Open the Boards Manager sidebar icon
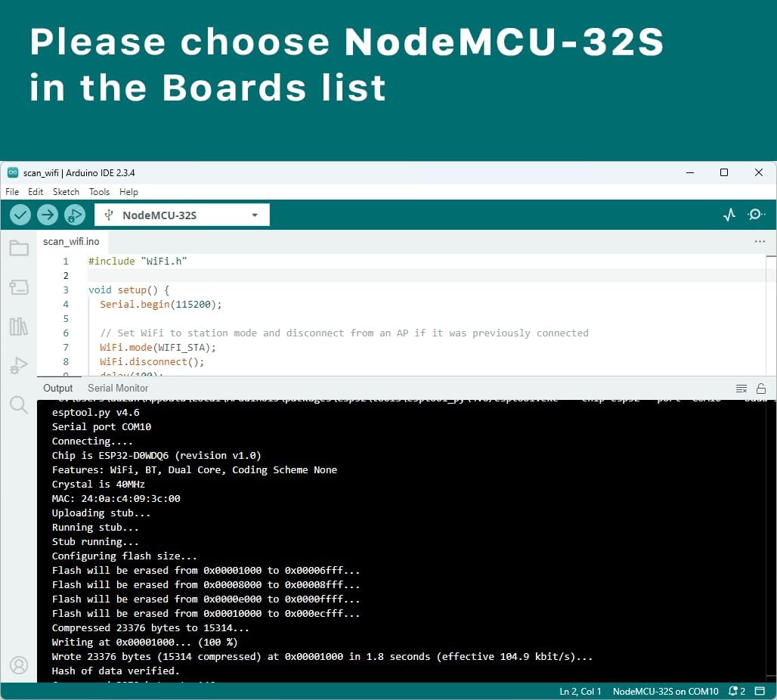777x700 pixels. tap(19, 287)
